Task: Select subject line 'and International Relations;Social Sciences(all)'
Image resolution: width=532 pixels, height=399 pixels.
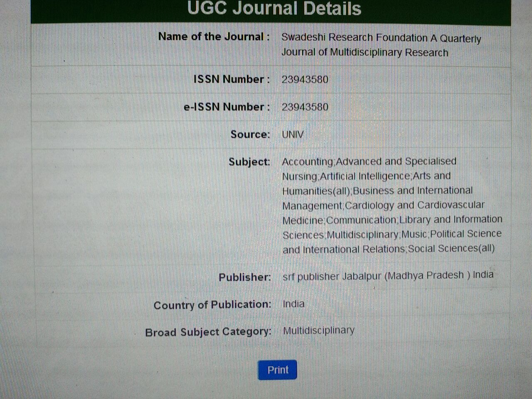Action: pos(389,249)
